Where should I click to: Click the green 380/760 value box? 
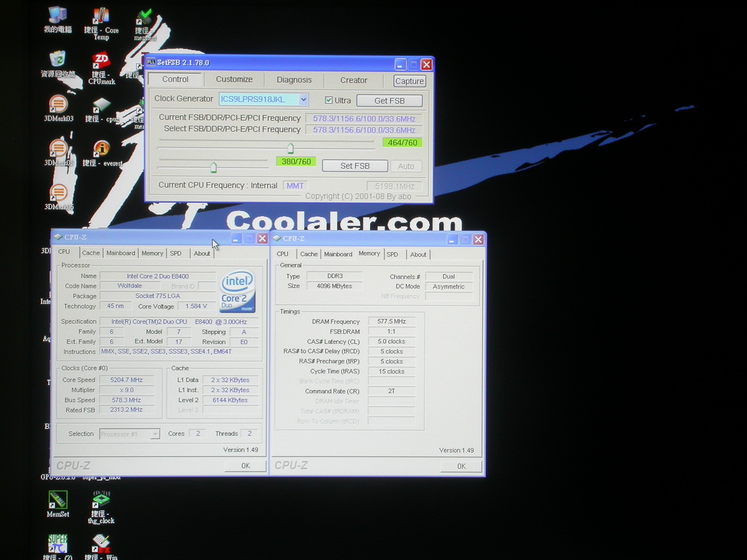(296, 162)
